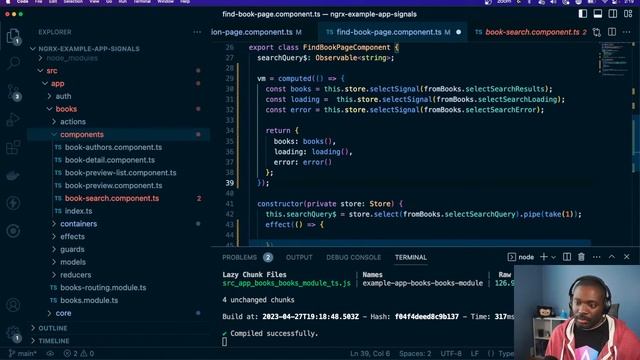Split the terminal panel

point(567,257)
